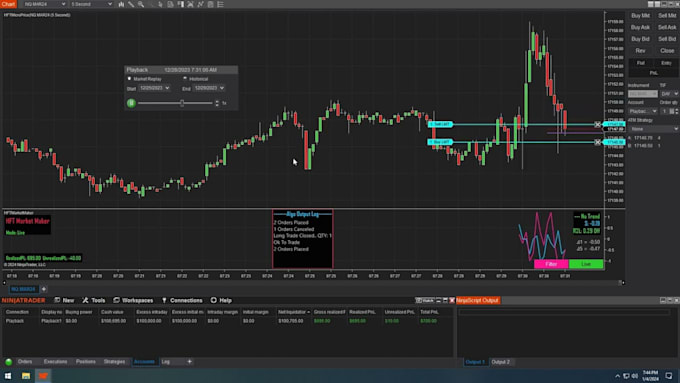Click the cursor pointer tool icon
This screenshot has width=680, height=383.
[160, 4]
